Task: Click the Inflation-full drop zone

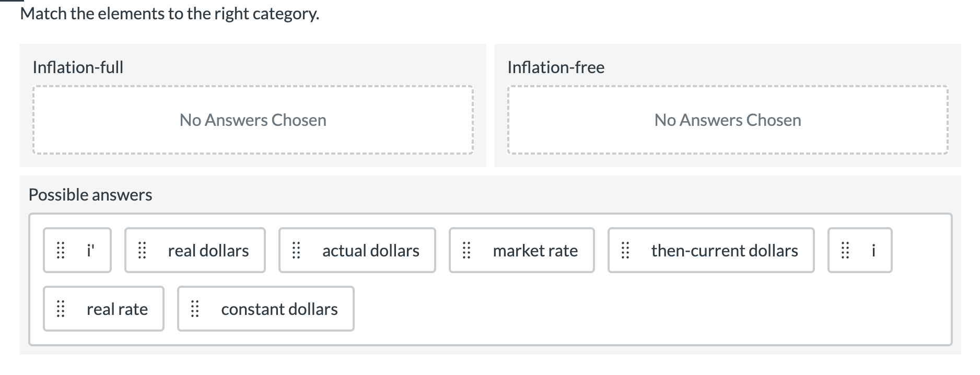Action: tap(253, 120)
